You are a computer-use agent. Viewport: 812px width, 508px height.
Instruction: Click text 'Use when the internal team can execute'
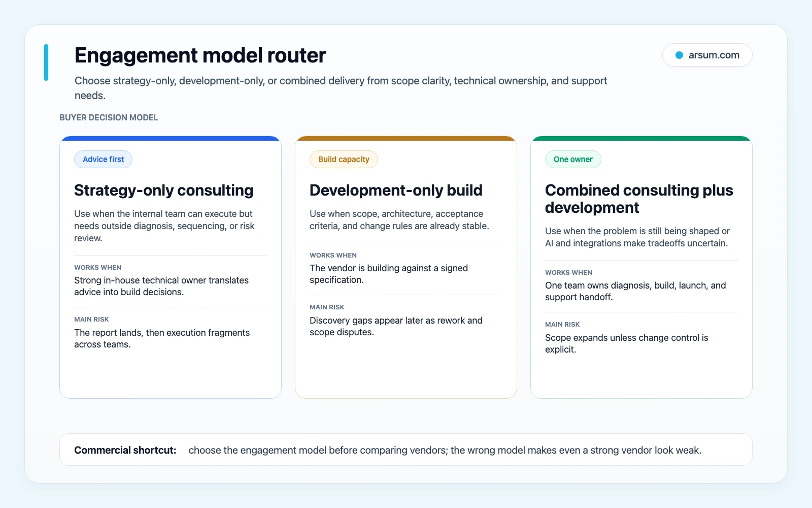pos(164,226)
